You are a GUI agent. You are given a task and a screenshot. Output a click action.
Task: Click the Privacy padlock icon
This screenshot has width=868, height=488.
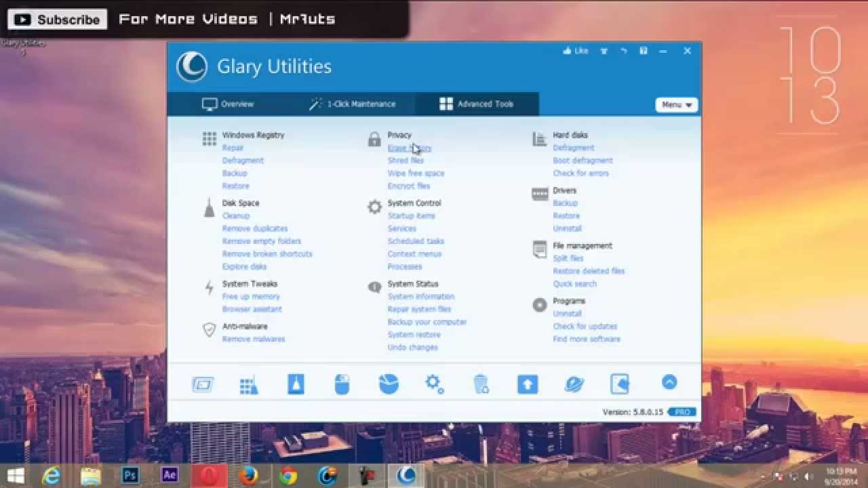click(374, 140)
